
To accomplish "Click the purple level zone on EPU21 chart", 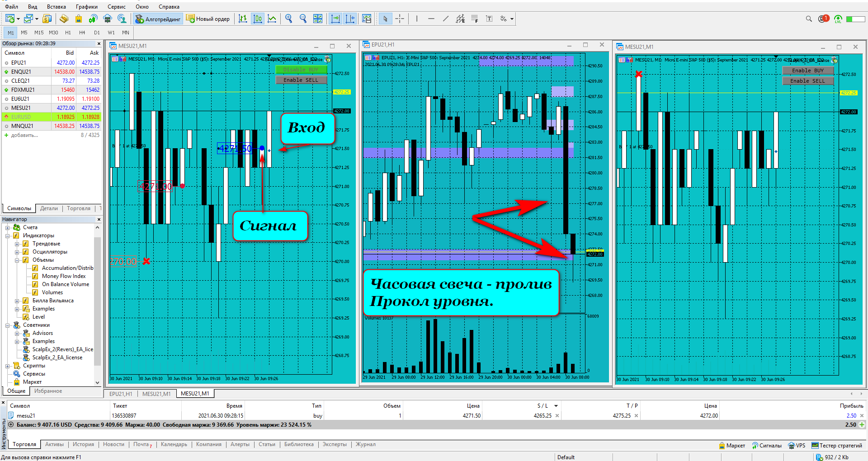I will pos(468,153).
